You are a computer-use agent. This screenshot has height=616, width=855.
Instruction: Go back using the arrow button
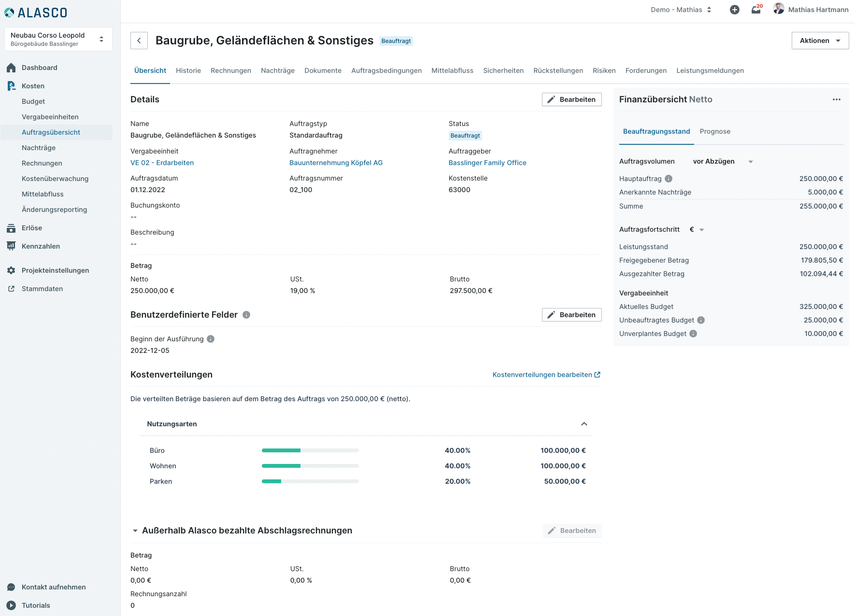(139, 41)
